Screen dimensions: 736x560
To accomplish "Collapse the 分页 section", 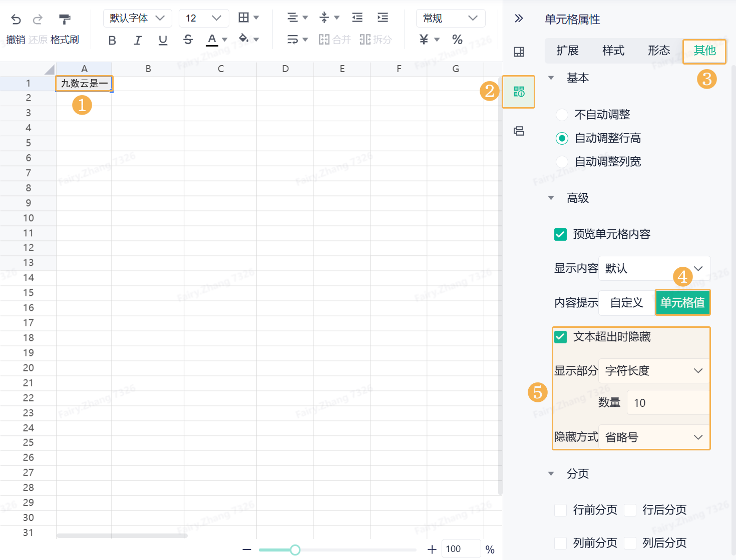I will coord(551,474).
